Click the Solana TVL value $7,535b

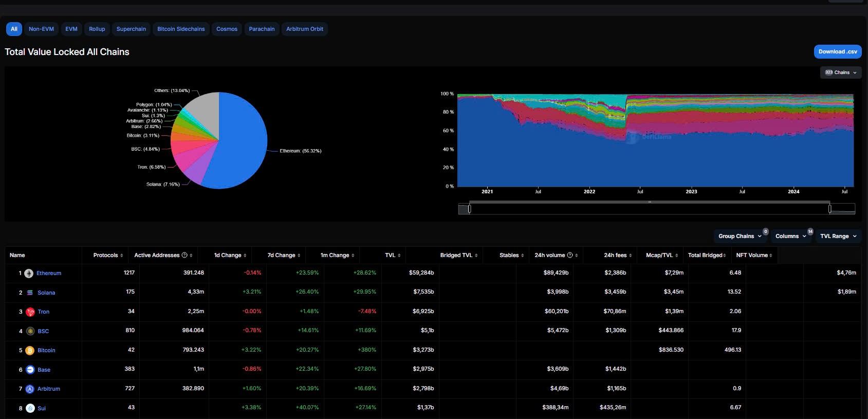coord(423,292)
